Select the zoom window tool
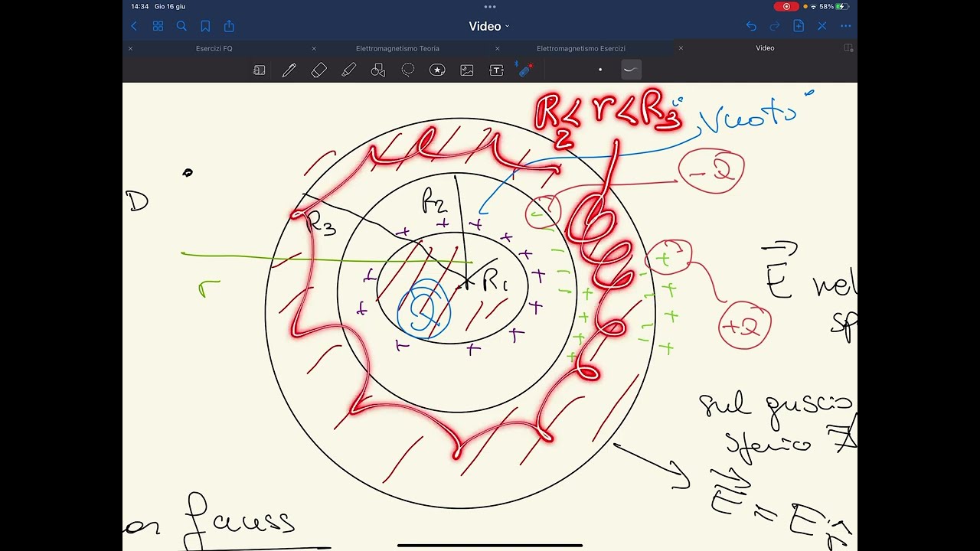 [x=260, y=70]
